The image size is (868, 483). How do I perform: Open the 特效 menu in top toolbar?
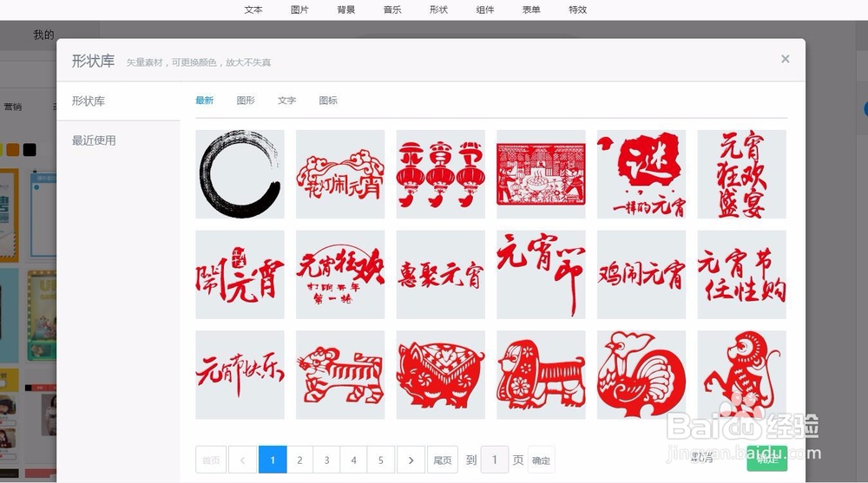[x=577, y=10]
